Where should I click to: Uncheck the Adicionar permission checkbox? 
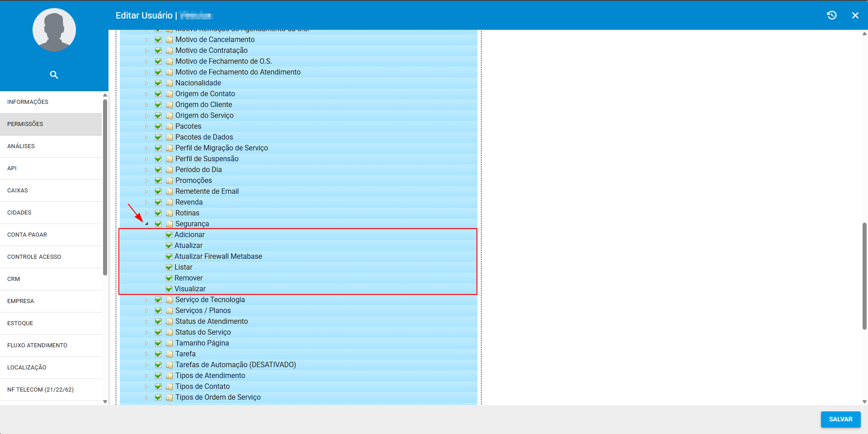coord(169,235)
